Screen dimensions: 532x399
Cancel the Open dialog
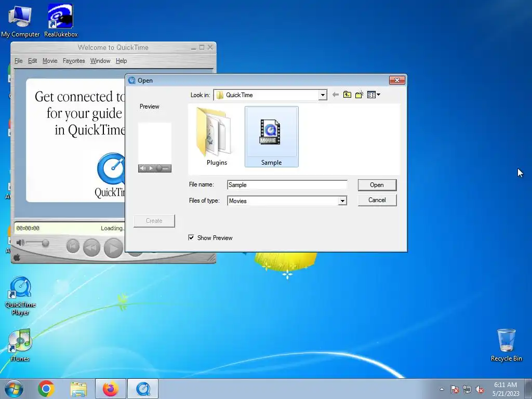(x=377, y=200)
